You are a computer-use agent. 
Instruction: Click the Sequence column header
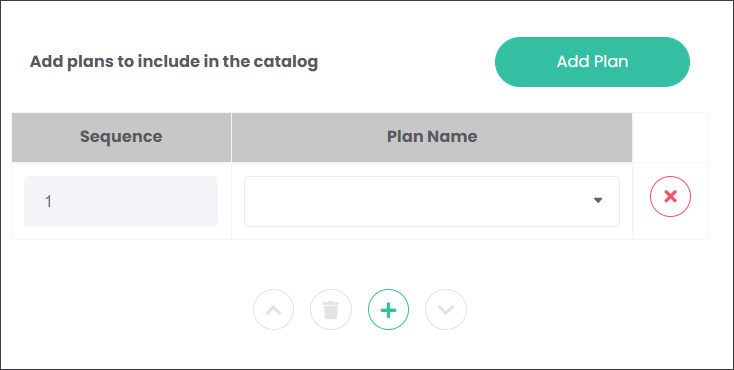[x=121, y=137]
